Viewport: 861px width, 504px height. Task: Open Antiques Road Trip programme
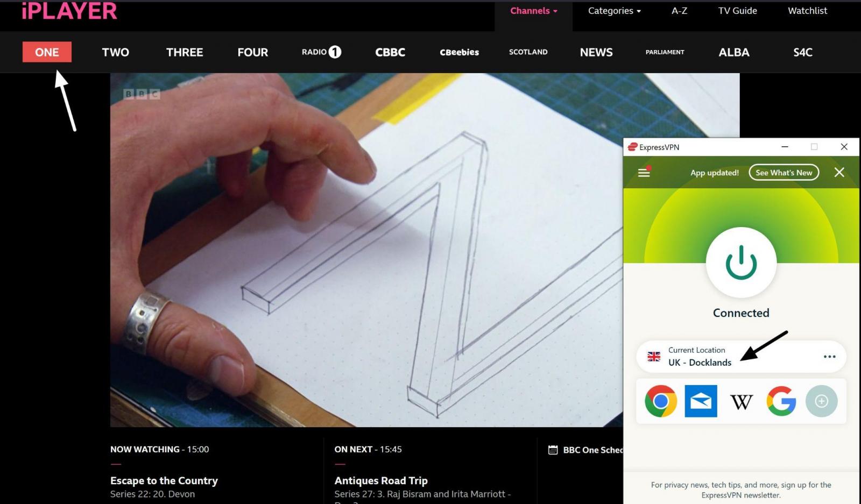coord(381,481)
